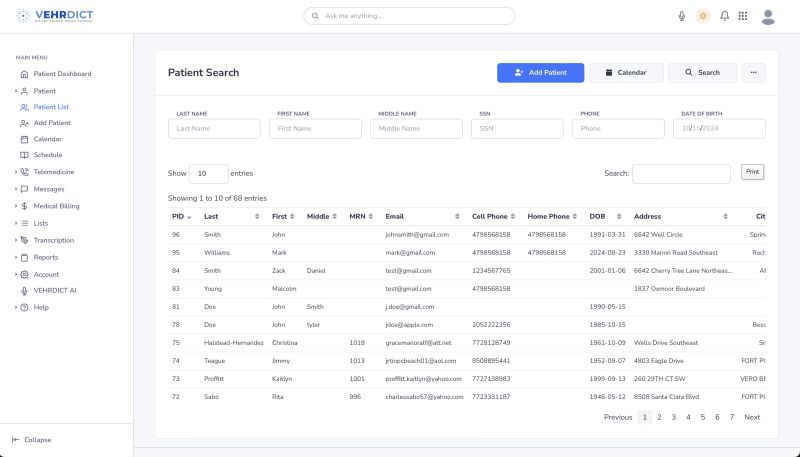Click the microphone icon in top bar
800x457 pixels.
(682, 16)
